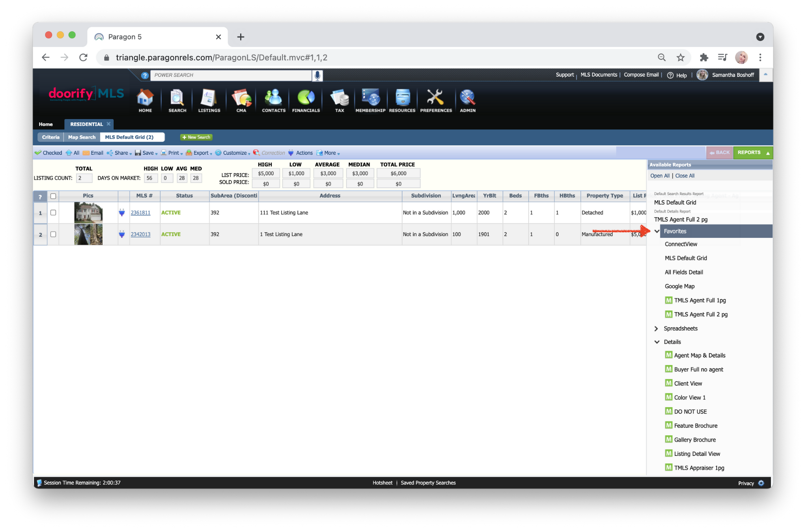Screen dimensions: 806x532
Task: Open MLS number 2342013 link
Action: point(140,234)
